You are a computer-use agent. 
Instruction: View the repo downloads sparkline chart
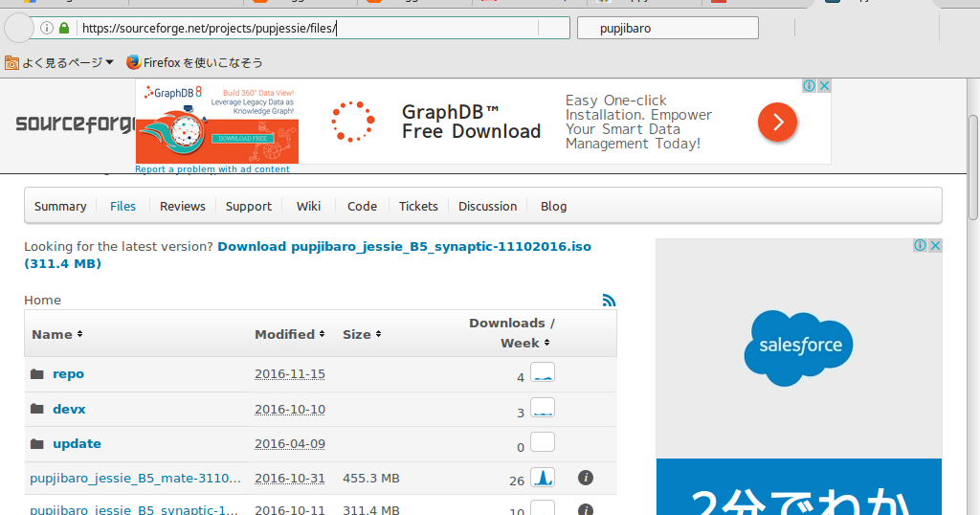click(543, 371)
